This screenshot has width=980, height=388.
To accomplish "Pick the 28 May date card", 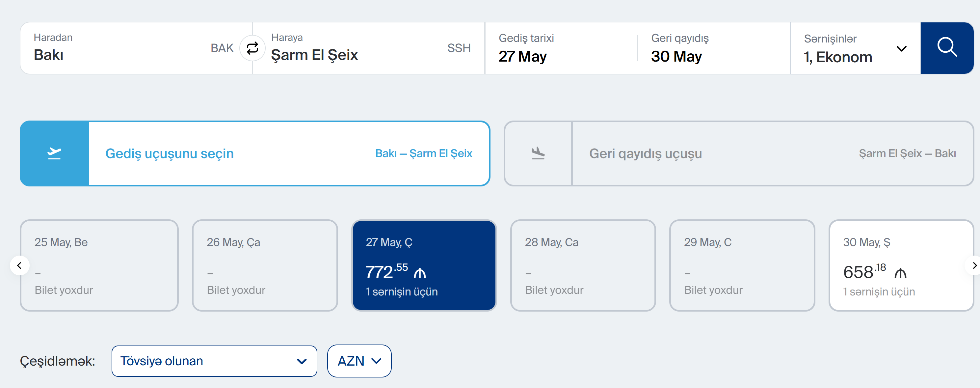I will 583,265.
